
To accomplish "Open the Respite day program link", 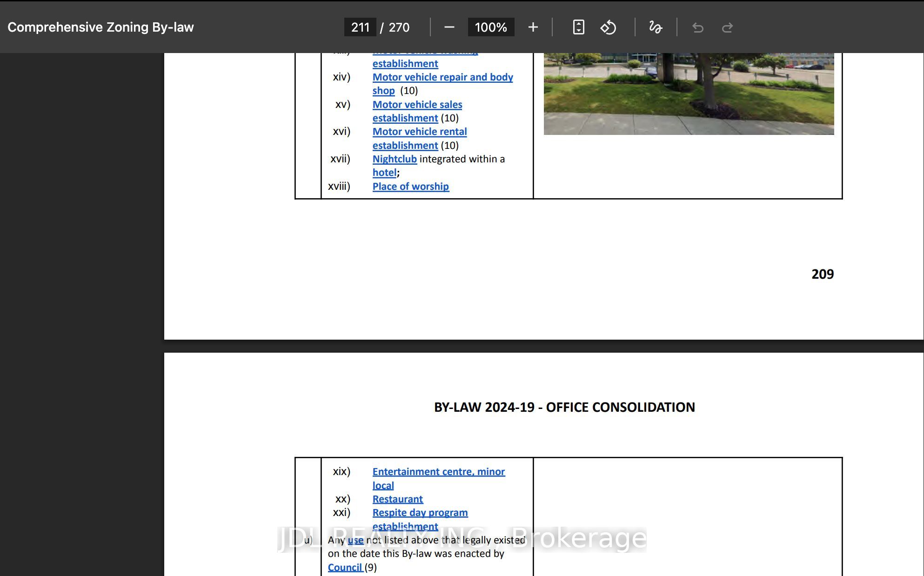I will [x=420, y=513].
